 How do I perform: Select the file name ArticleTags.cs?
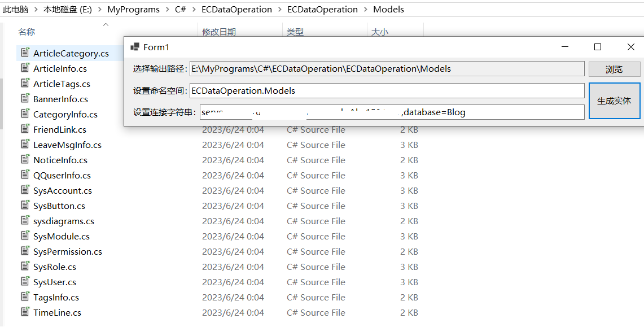point(62,84)
